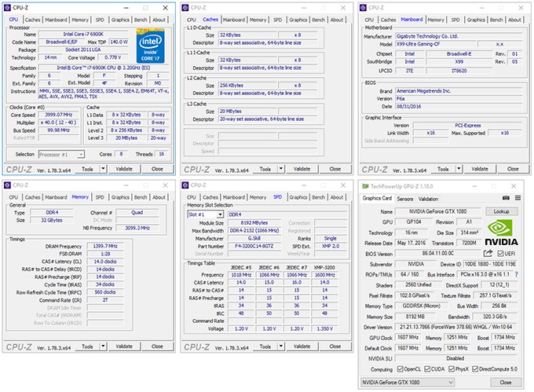Toggle the UEFI checkbox in GPU-Z
The width and height of the screenshot is (534, 392).
[x=502, y=254]
